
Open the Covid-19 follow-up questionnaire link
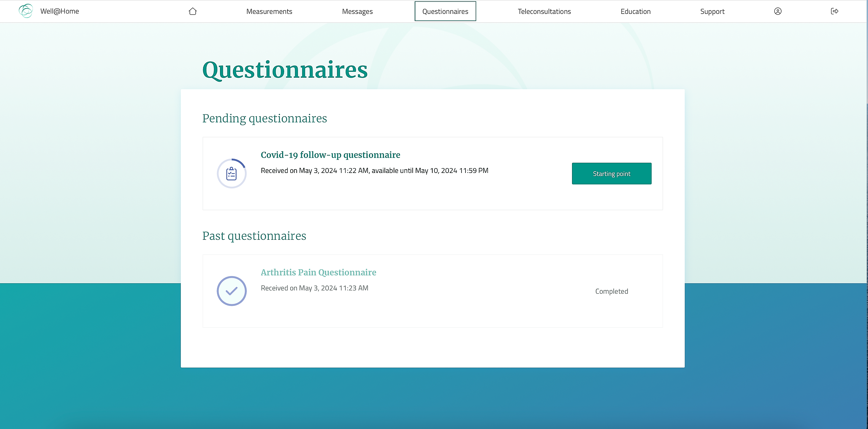[x=330, y=155]
